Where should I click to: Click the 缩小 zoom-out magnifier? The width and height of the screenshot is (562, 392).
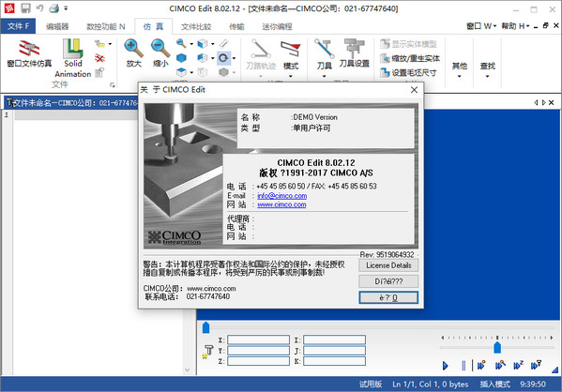pyautogui.click(x=160, y=53)
